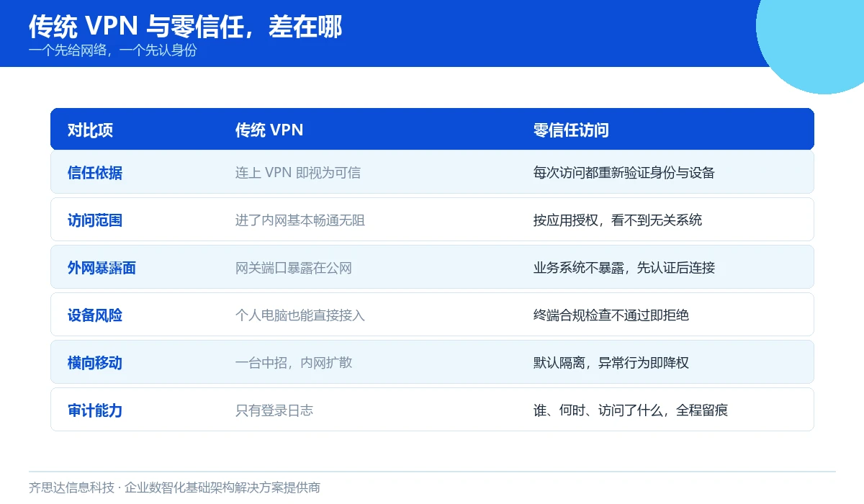Click the cell 按应用授权，看不到无关系统
The width and height of the screenshot is (864, 504).
[618, 220]
